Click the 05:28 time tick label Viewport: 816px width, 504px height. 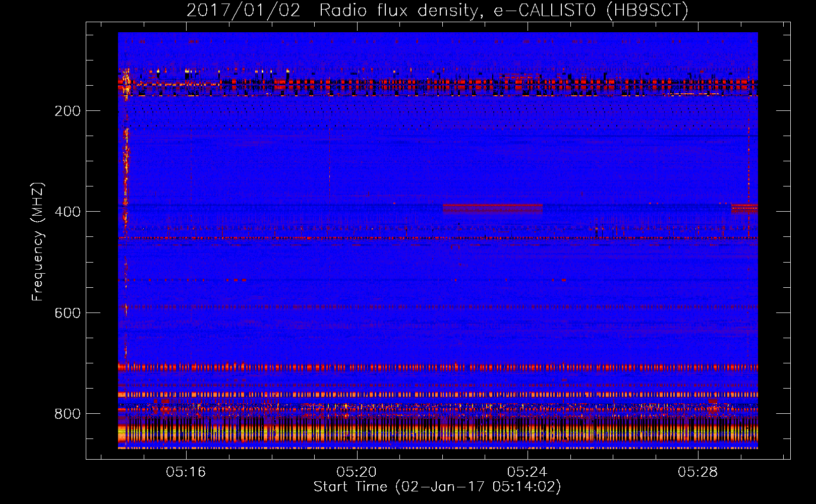pos(698,472)
